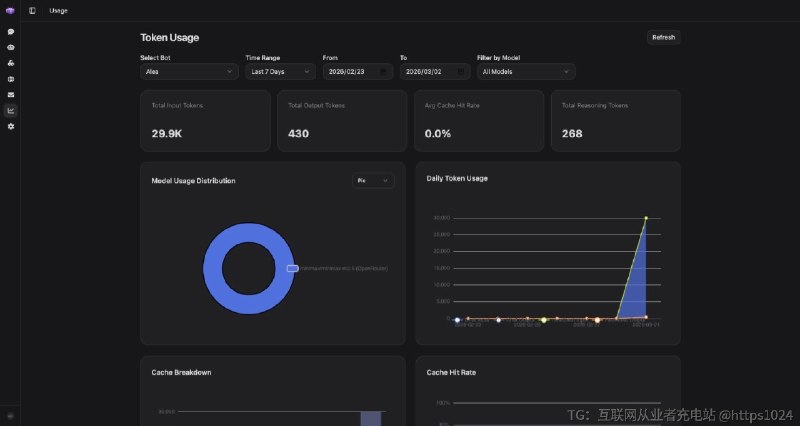Click the purple app logo icon

coord(10,10)
